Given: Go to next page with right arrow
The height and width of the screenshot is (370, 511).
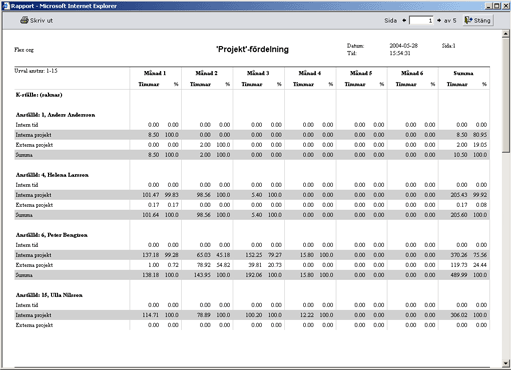Looking at the screenshot, I should 439,20.
